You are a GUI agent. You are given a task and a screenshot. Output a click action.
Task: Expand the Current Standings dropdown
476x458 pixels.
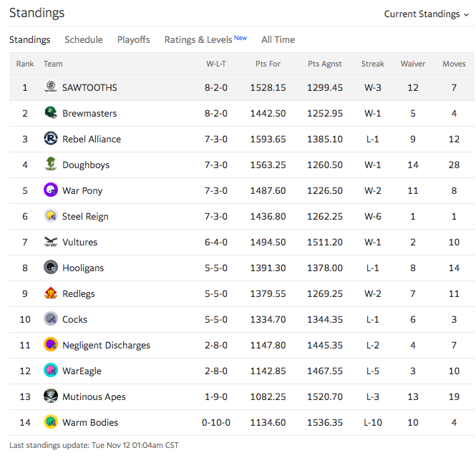[427, 14]
